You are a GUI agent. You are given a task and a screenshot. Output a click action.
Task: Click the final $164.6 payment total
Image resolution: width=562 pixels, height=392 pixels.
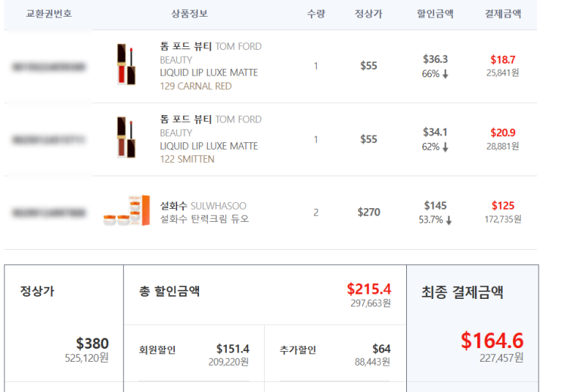coord(492,341)
